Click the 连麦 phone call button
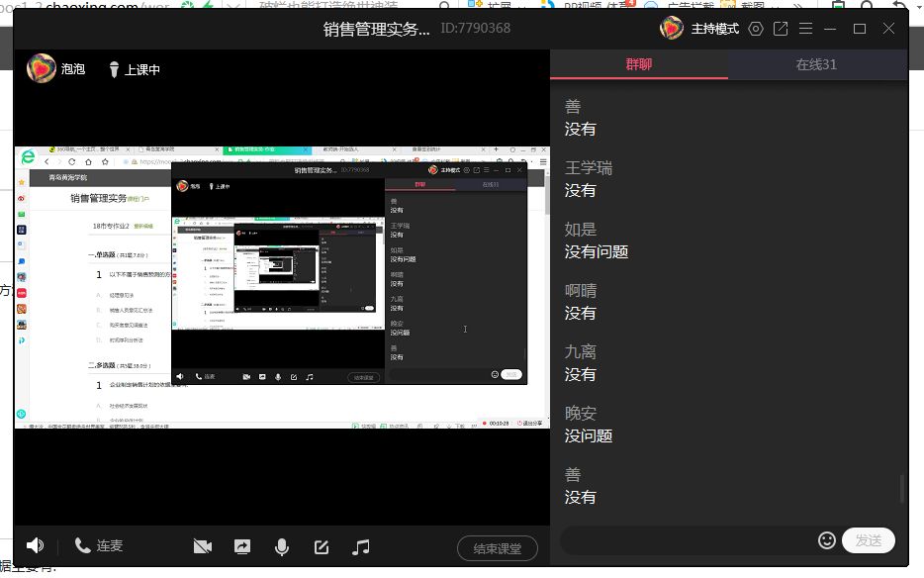 click(x=99, y=545)
